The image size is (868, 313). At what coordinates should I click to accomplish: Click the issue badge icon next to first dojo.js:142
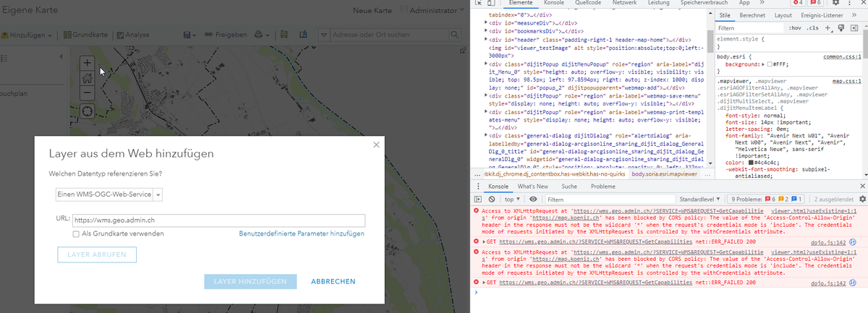pos(853,242)
